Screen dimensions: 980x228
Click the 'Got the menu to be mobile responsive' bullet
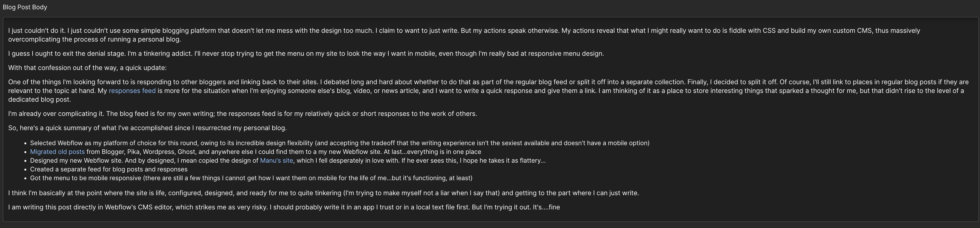click(x=251, y=178)
